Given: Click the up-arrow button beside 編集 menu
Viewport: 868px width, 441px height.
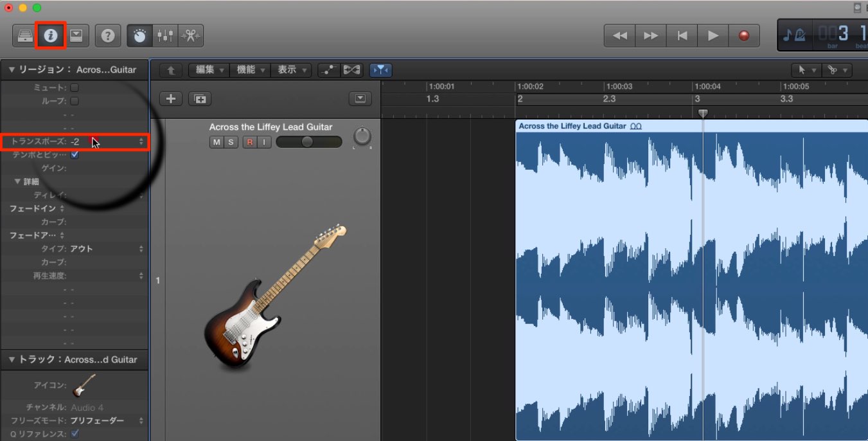Looking at the screenshot, I should [171, 70].
